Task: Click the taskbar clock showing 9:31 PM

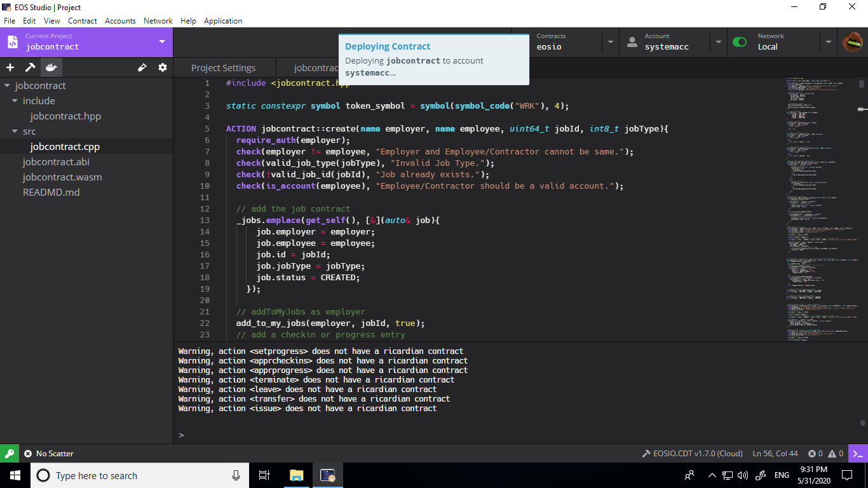Action: point(814,475)
